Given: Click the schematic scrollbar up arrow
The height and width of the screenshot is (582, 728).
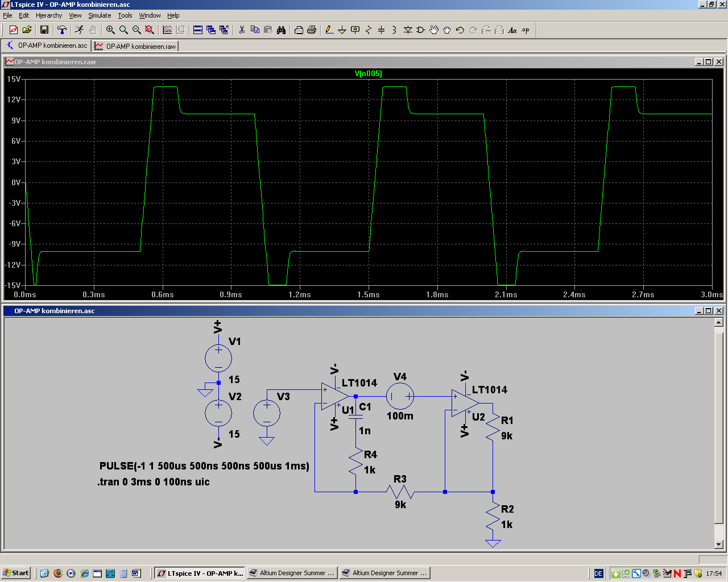Looking at the screenshot, I should (x=719, y=322).
